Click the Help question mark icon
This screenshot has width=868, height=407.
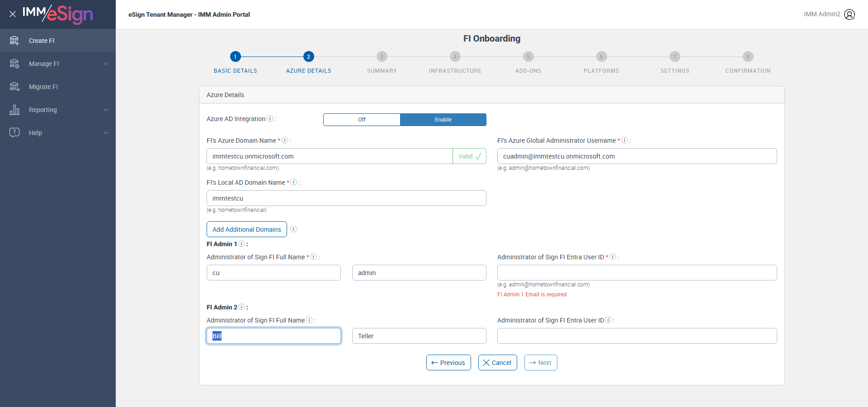pyautogui.click(x=14, y=133)
